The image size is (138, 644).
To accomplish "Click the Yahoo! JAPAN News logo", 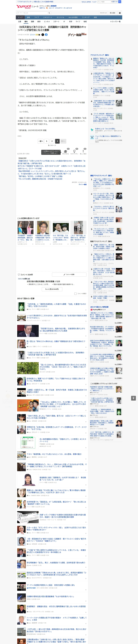I will (x=27, y=7).
